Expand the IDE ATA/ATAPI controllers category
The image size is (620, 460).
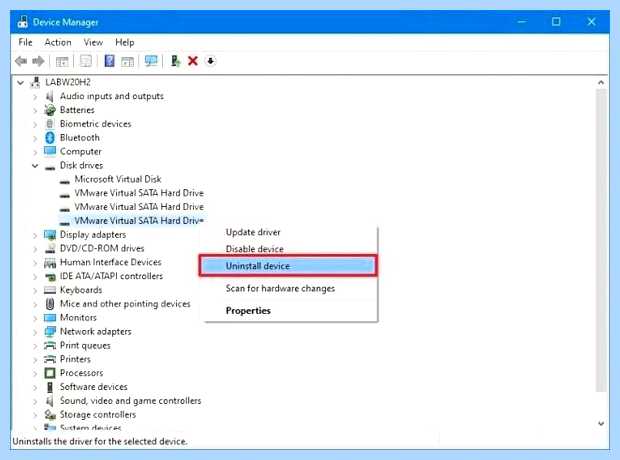tap(35, 276)
